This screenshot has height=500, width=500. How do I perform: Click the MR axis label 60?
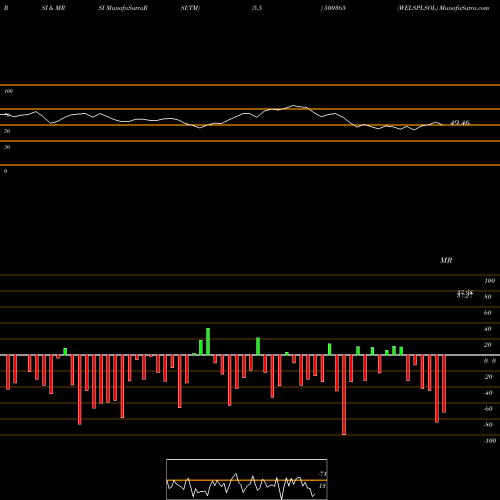(488, 313)
